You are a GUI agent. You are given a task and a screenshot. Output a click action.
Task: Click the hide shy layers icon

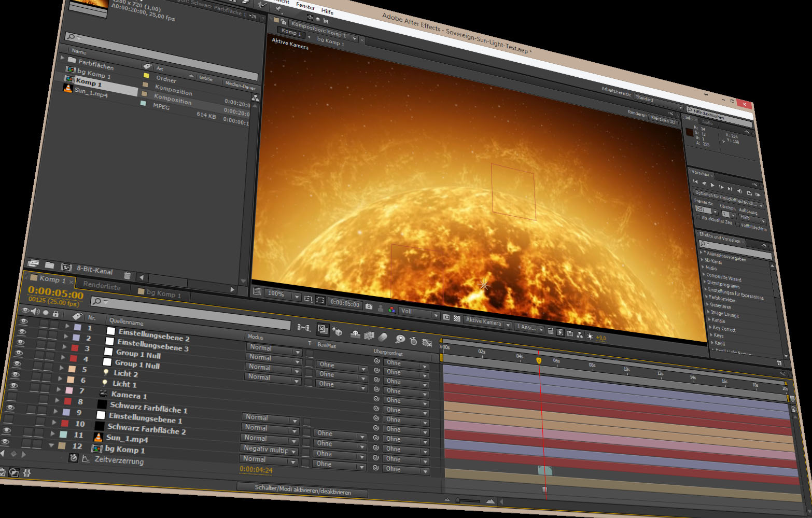pyautogui.click(x=356, y=334)
